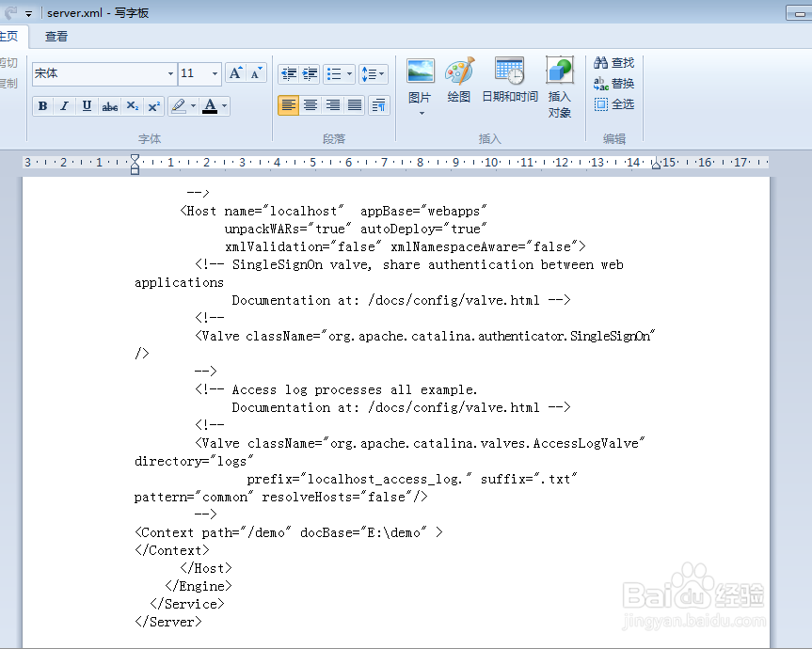The image size is (812, 649).
Task: Click the line starting 'unpackWARs="true"'
Action: [356, 229]
